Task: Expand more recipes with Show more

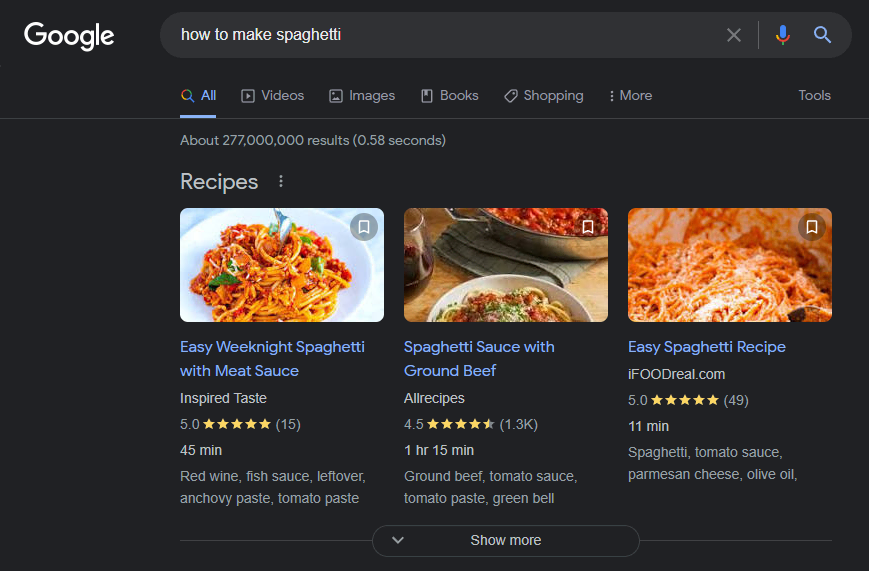Action: 505,541
